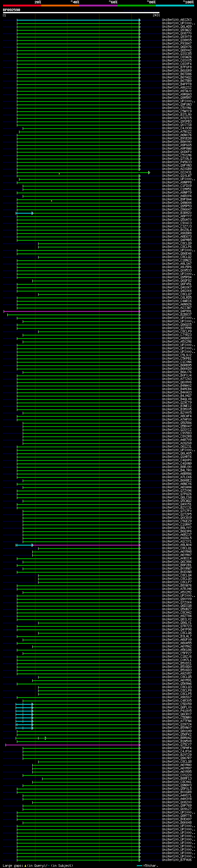This screenshot has width=197, height=868.
Task: Open last hit UniRef100_B7FAU6
Action: pos(177,860)
